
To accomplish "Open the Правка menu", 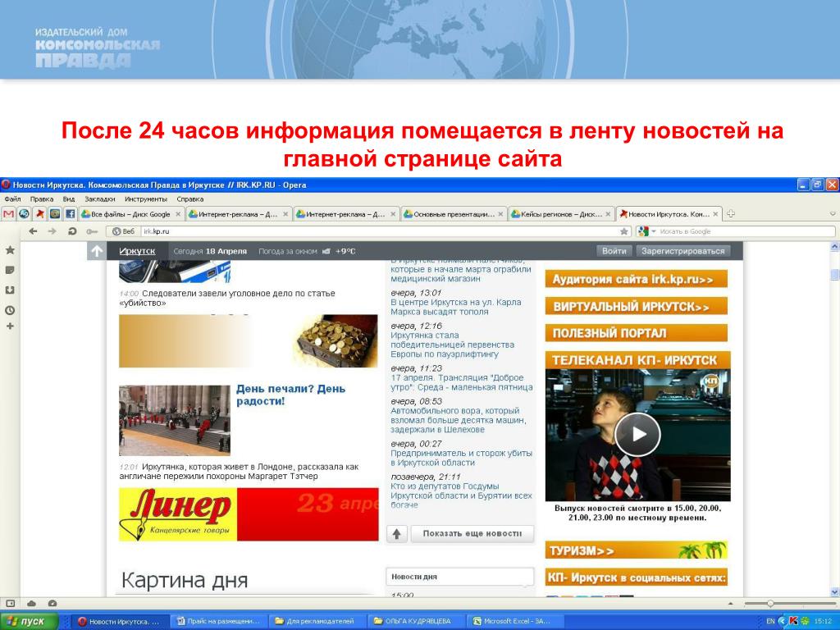I will pyautogui.click(x=42, y=199).
